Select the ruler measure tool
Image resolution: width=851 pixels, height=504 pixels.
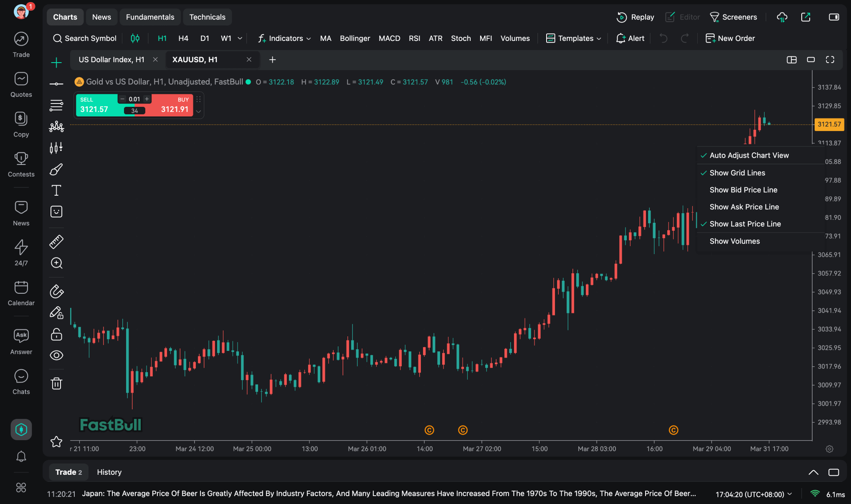pyautogui.click(x=56, y=242)
